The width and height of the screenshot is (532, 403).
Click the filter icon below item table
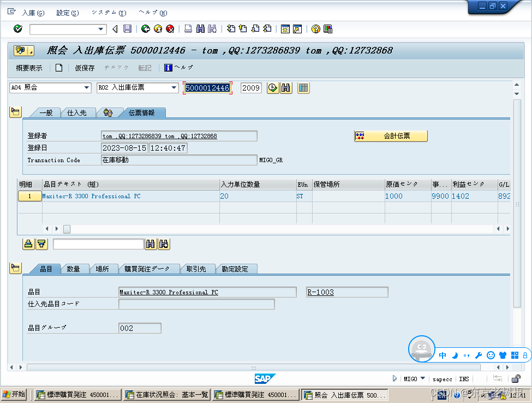tap(41, 244)
